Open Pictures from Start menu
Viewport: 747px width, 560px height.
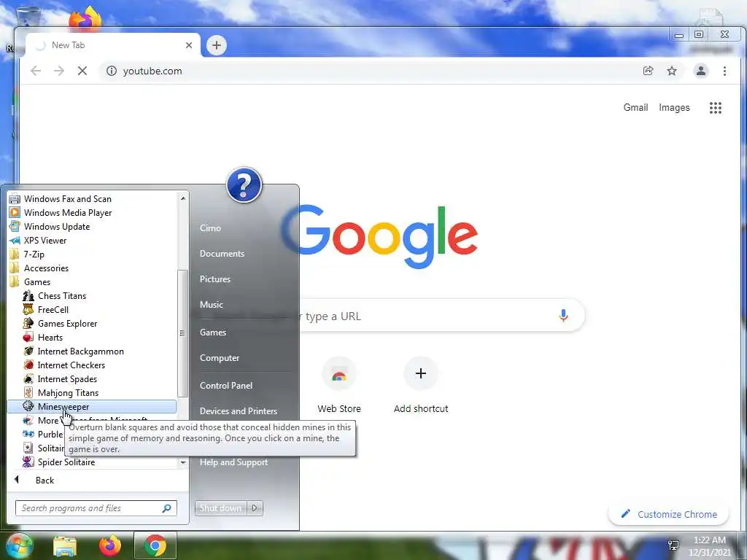point(215,279)
